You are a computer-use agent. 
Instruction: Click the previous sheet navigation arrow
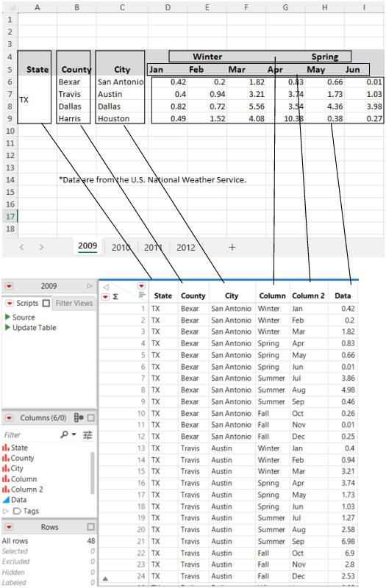[x=22, y=248]
